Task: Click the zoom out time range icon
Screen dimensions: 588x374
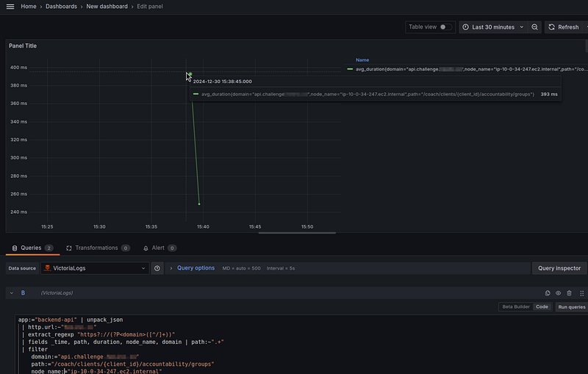Action: [534, 27]
